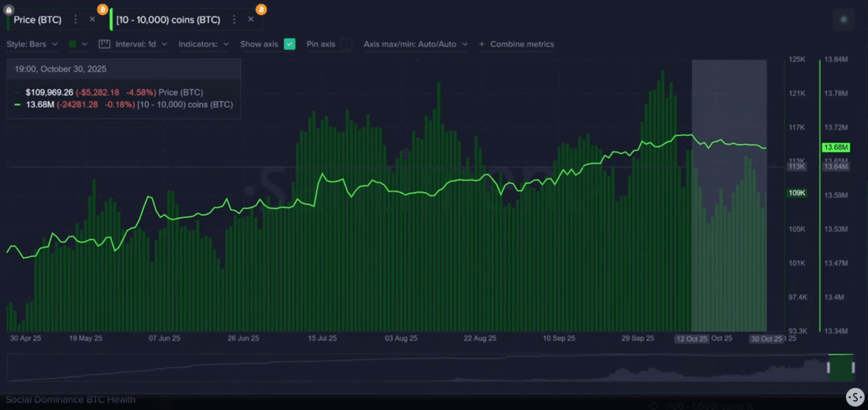The width and height of the screenshot is (868, 410).
Task: Remove the [10 - 10,000) coins metric
Action: (251, 20)
